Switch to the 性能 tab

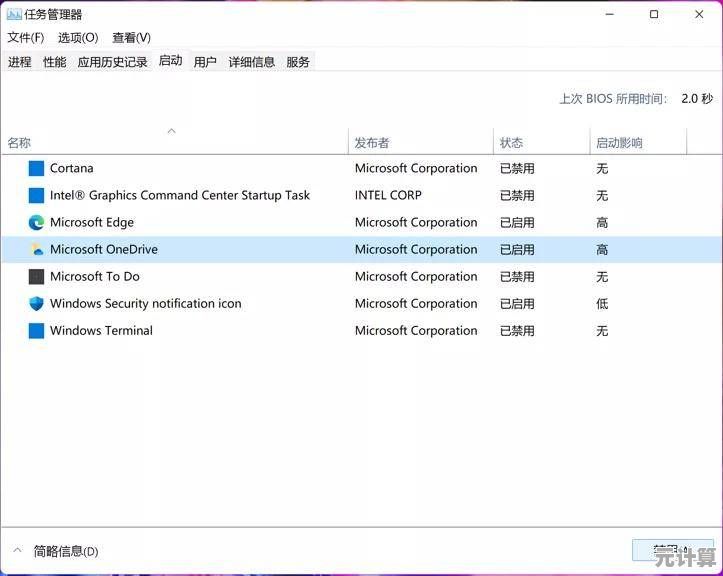pos(54,62)
